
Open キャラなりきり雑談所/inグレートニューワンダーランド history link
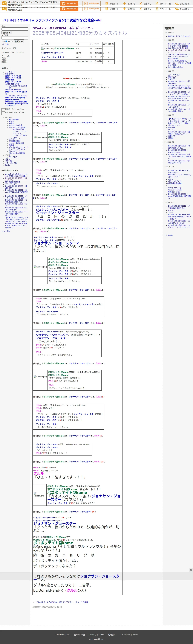(x=179, y=55)
